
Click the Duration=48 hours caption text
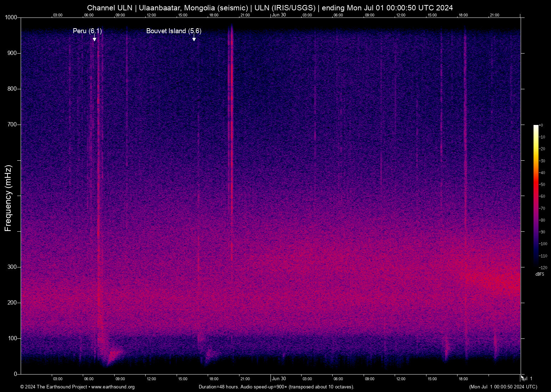pyautogui.click(x=277, y=387)
